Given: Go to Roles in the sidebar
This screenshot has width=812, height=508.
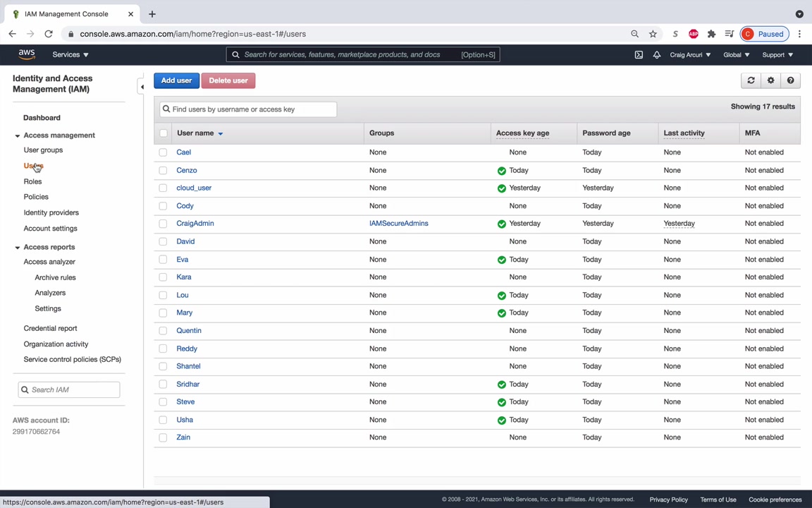Looking at the screenshot, I should [32, 181].
